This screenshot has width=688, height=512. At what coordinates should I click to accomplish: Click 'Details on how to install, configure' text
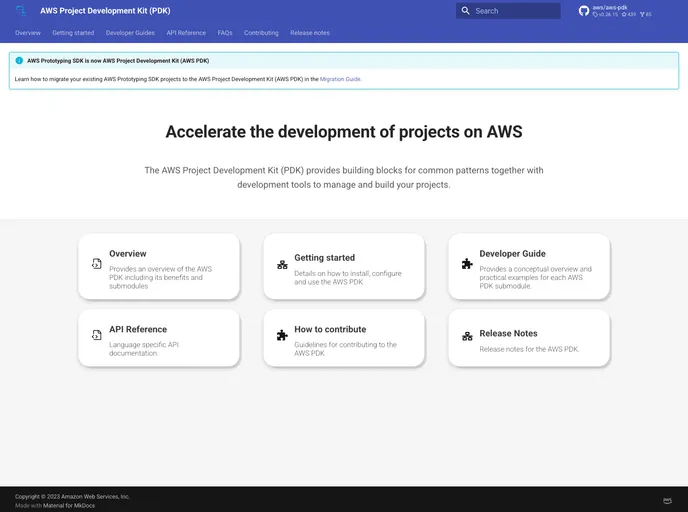click(x=348, y=273)
